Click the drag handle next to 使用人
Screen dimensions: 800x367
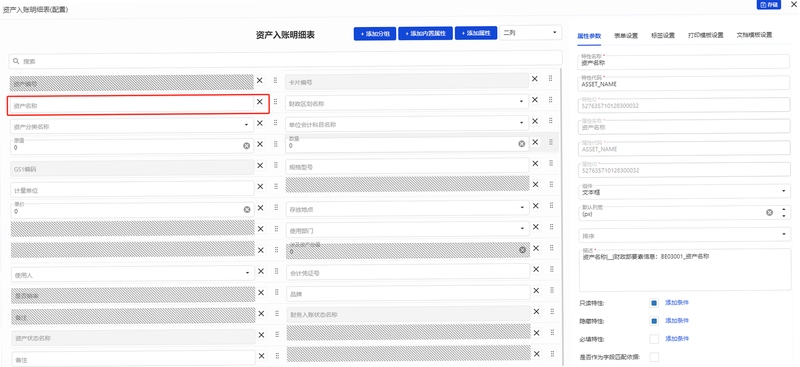[277, 271]
